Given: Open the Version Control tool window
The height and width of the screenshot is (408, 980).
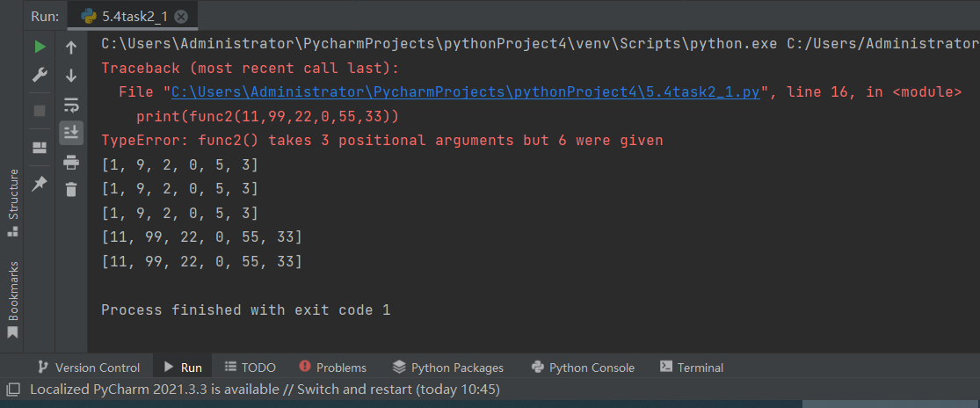Looking at the screenshot, I should 88,368.
